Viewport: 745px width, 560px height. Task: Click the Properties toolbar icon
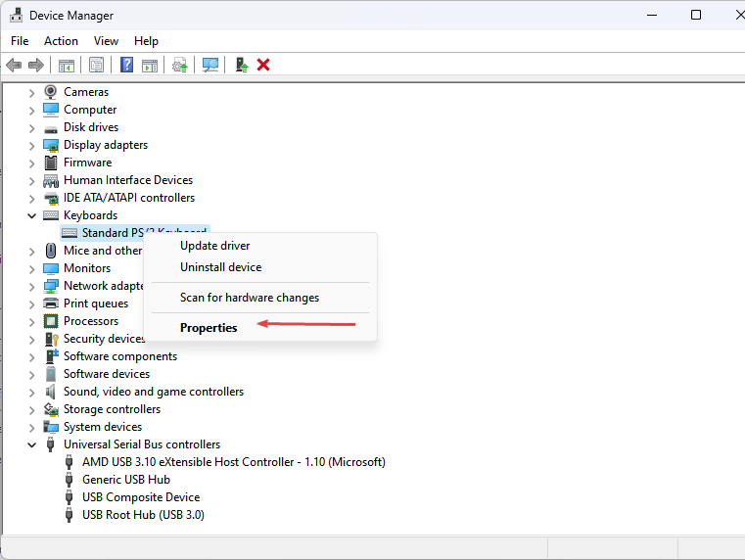coord(96,65)
